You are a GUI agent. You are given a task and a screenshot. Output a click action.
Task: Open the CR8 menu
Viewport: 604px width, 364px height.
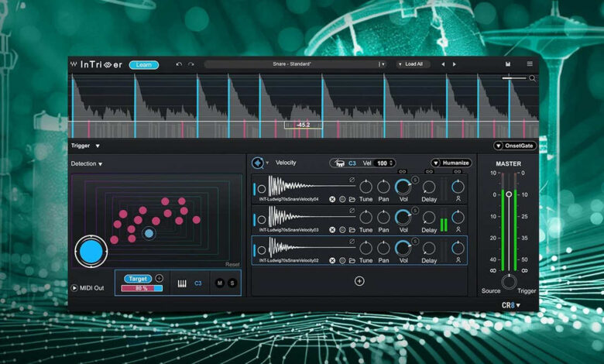(511, 304)
